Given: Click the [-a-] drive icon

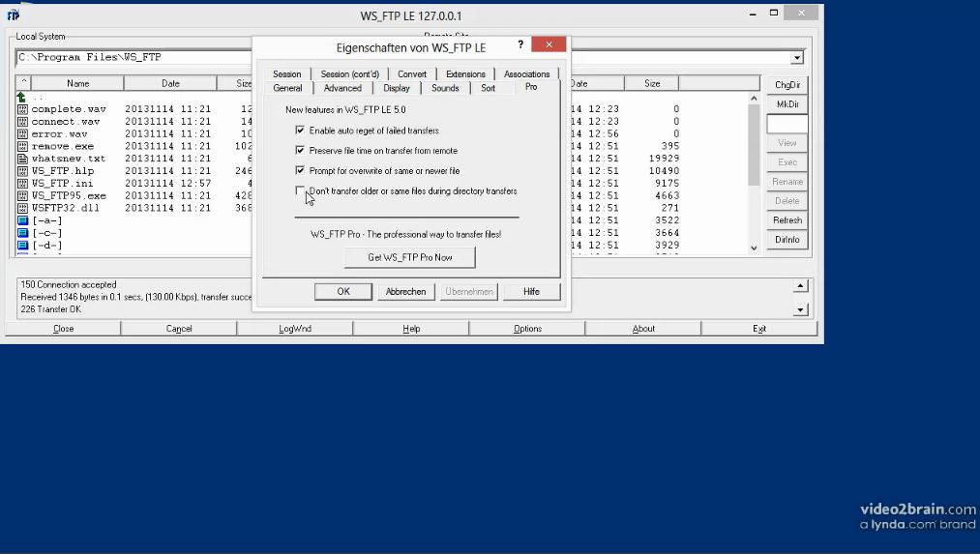Looking at the screenshot, I should tap(22, 220).
